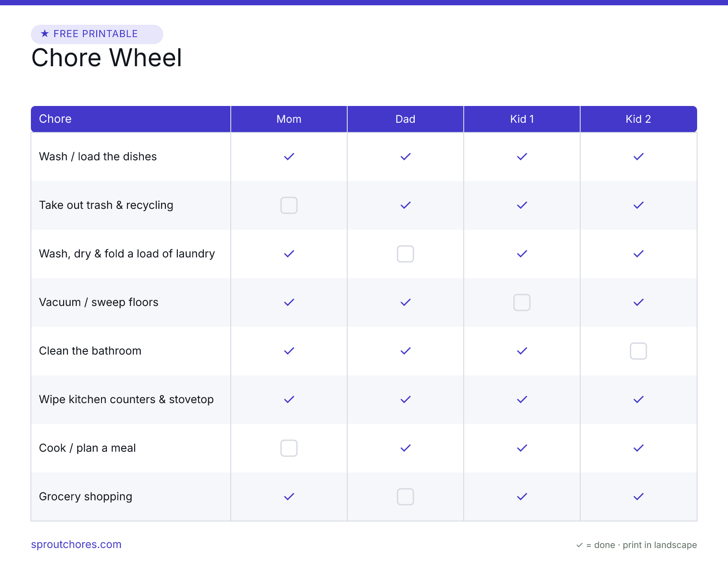Image resolution: width=728 pixels, height=563 pixels.
Task: Uncheck Kid 2's mark for laundry row
Action: (x=638, y=254)
